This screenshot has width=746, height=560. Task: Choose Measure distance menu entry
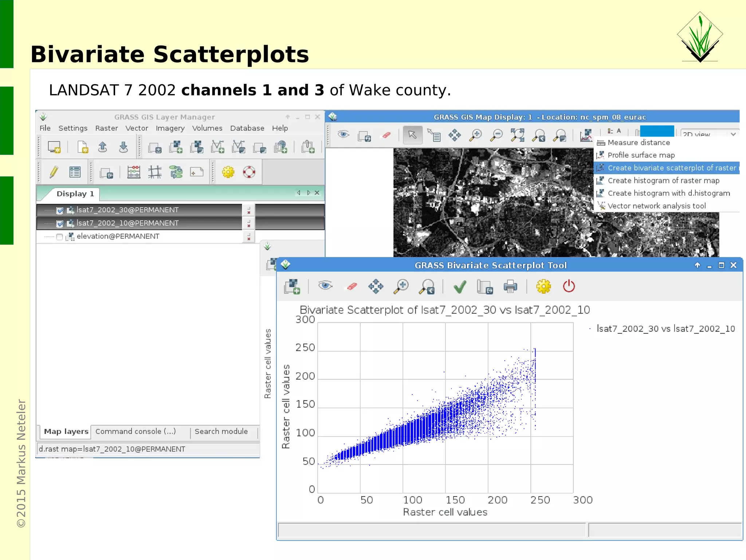pos(667,142)
